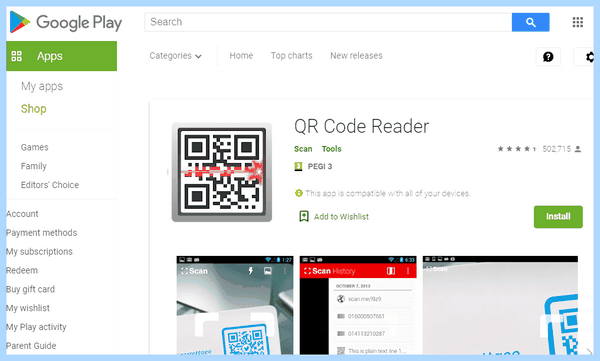Click the compatibility info icon
Screen dimensions: 600x361
click(298, 193)
